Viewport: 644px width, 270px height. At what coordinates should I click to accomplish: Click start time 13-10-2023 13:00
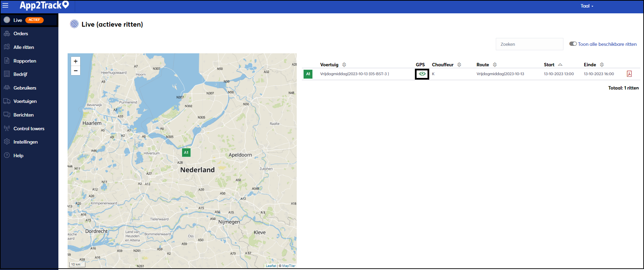[559, 74]
